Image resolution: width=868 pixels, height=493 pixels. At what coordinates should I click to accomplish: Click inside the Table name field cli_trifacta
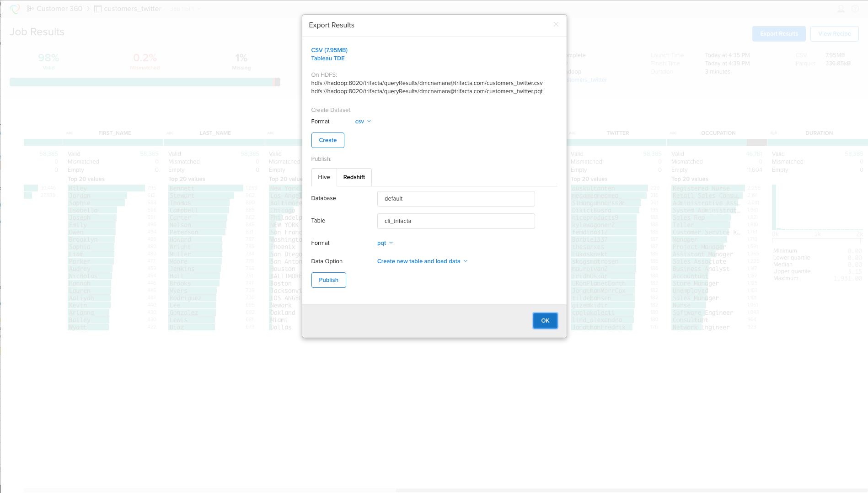[455, 221]
